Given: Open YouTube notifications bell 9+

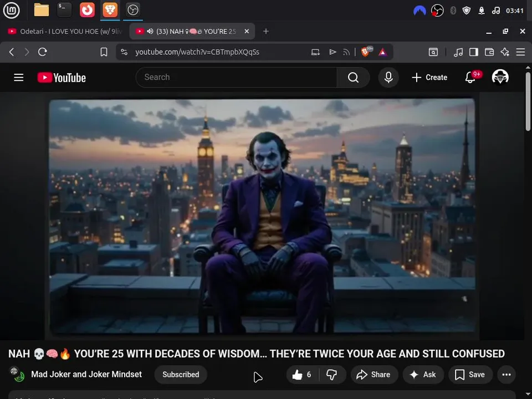Looking at the screenshot, I should click(472, 78).
